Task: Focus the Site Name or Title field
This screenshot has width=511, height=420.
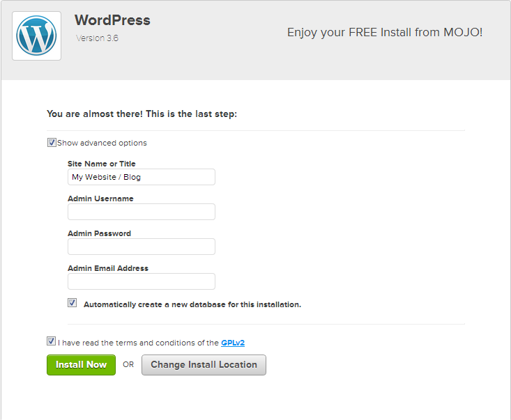Action: click(x=142, y=177)
